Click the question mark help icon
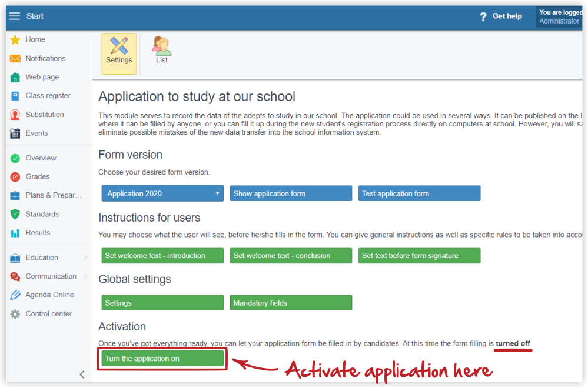 (x=483, y=16)
